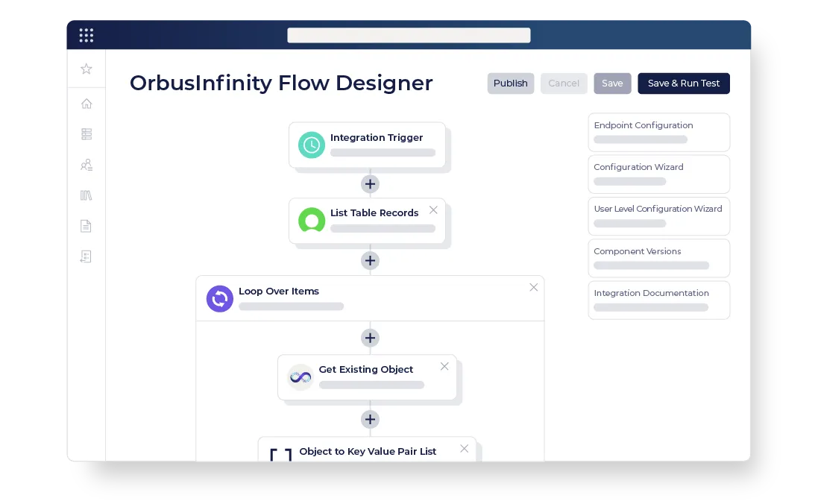The width and height of the screenshot is (818, 504).
Task: Click the Cancel button
Action: [x=564, y=84]
